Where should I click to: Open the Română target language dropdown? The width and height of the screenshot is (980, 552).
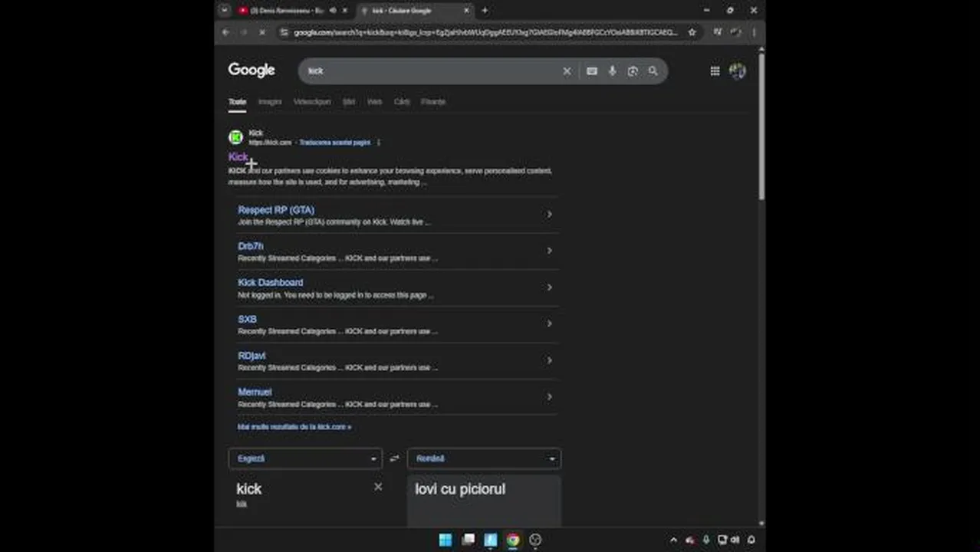point(484,458)
